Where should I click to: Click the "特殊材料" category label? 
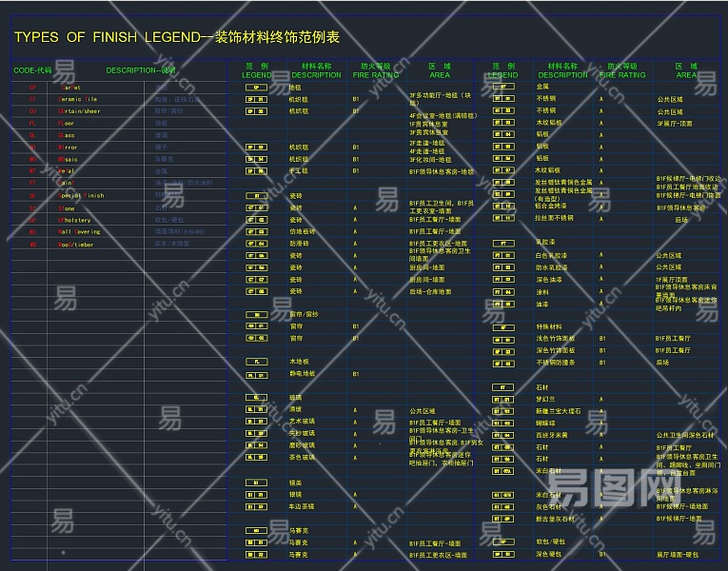point(549,326)
